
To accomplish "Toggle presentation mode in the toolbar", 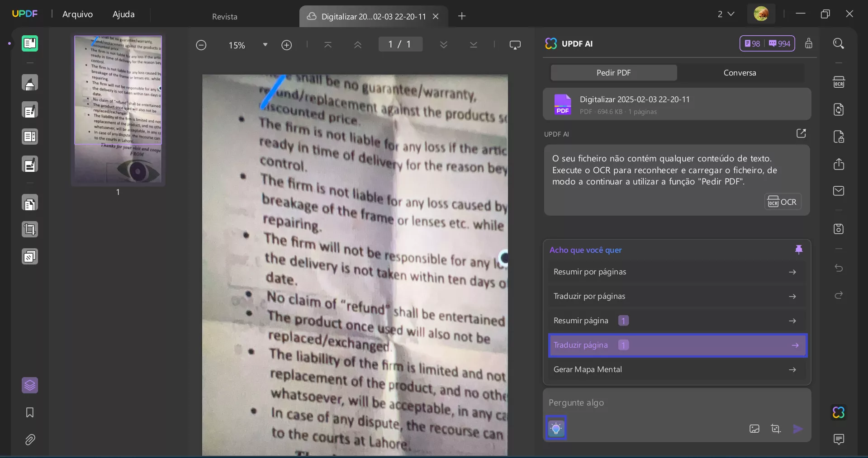I will (515, 45).
